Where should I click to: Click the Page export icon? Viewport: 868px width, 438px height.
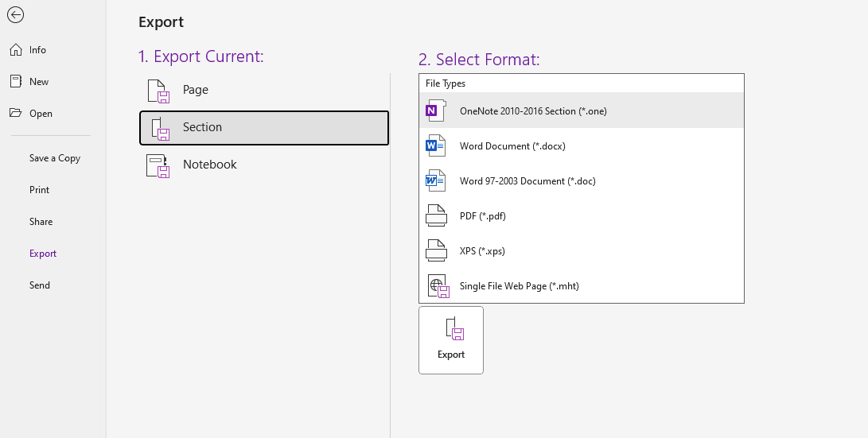[x=158, y=91]
